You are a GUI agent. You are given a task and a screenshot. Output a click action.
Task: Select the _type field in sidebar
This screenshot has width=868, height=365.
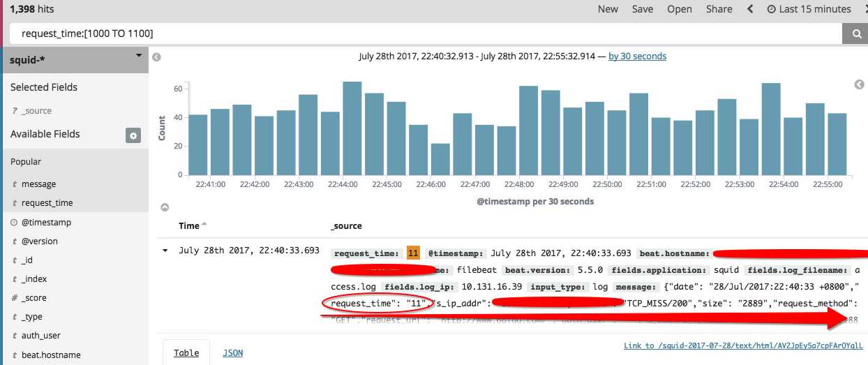point(31,316)
